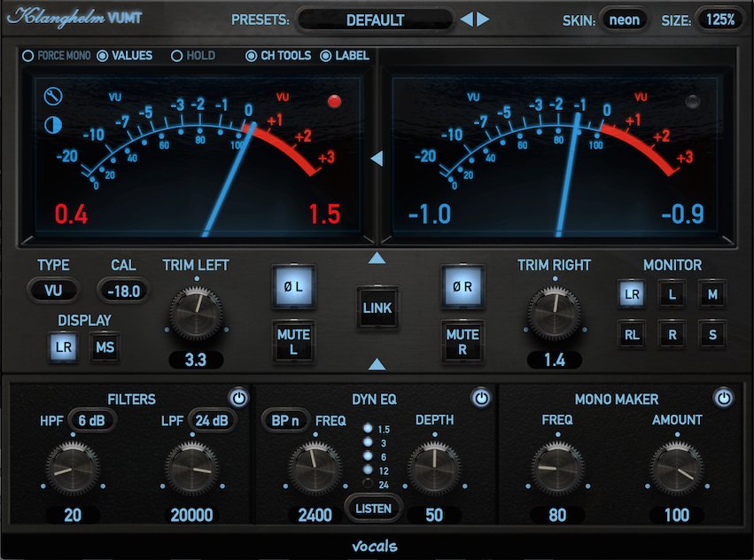
Task: Click the Trim Left value 3.3
Action: pos(196,360)
